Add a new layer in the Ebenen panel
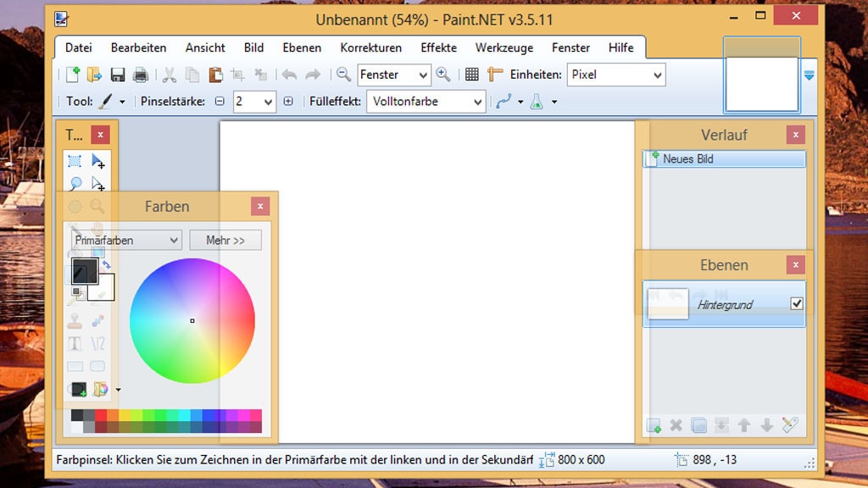868x488 pixels. [x=654, y=425]
